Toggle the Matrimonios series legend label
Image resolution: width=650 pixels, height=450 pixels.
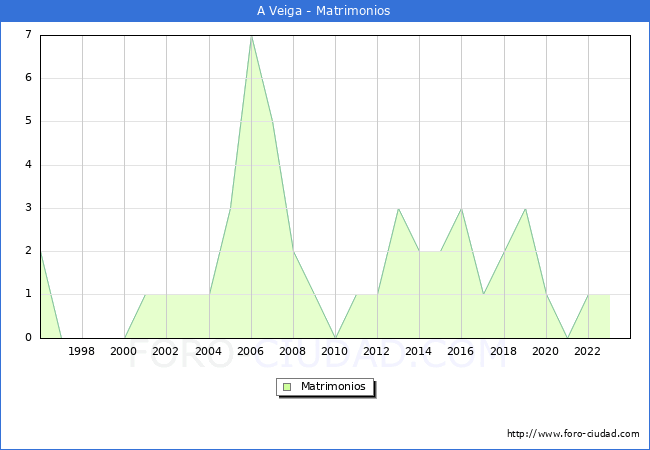pyautogui.click(x=331, y=386)
